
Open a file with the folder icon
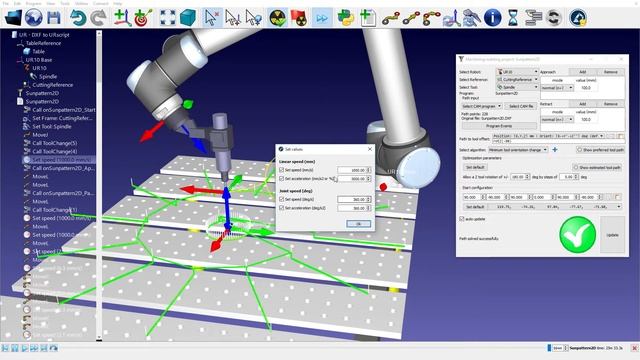click(x=13, y=18)
